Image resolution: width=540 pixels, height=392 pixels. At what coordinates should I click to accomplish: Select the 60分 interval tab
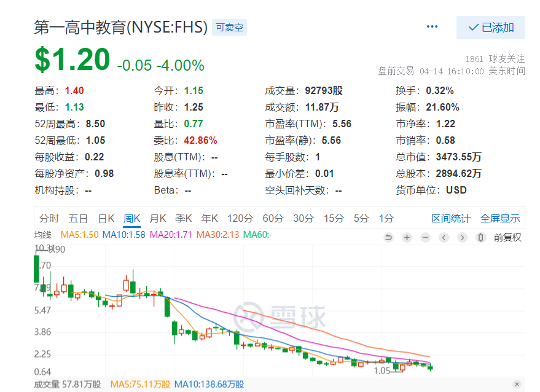pyautogui.click(x=273, y=218)
